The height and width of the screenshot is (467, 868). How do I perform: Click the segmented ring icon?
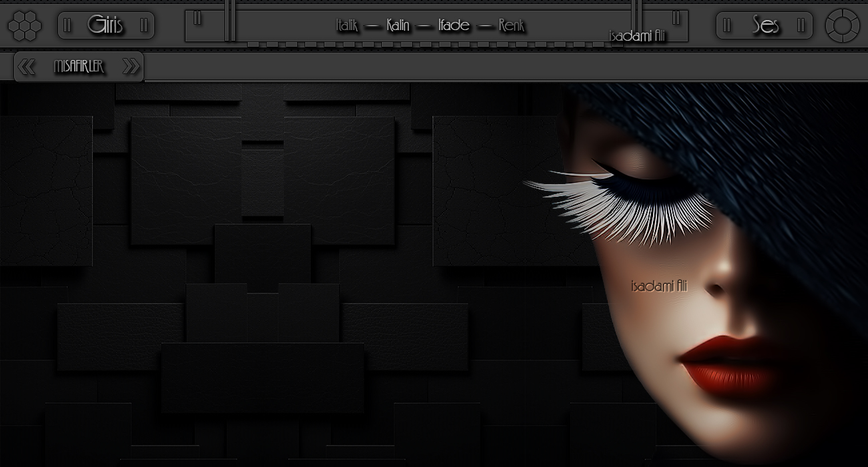click(x=842, y=26)
